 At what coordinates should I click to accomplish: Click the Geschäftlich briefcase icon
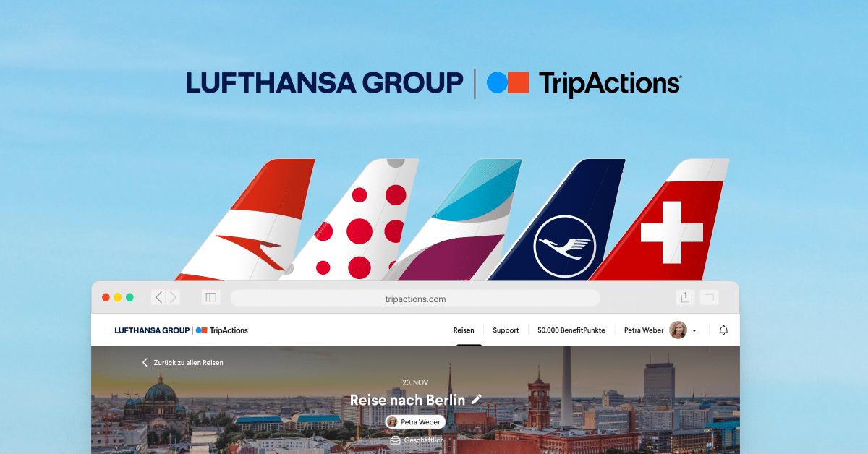click(395, 440)
